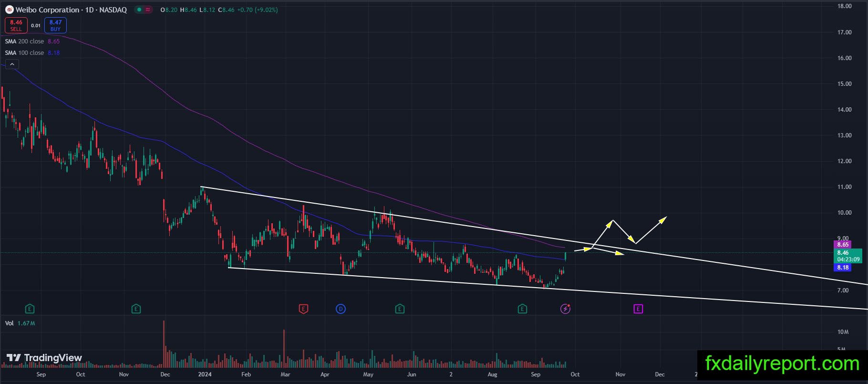Click the May label on the time axis
The width and height of the screenshot is (868, 384).
point(368,374)
